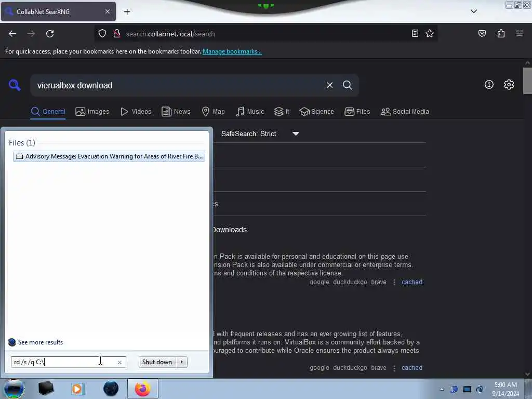This screenshot has width=532, height=399.
Task: Show hidden system tray icons
Action: tap(442, 389)
